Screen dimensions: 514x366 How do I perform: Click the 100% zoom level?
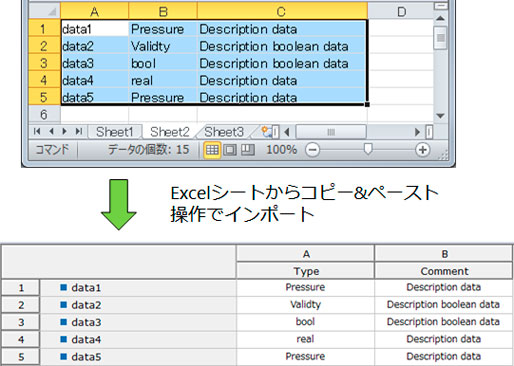click(x=281, y=150)
